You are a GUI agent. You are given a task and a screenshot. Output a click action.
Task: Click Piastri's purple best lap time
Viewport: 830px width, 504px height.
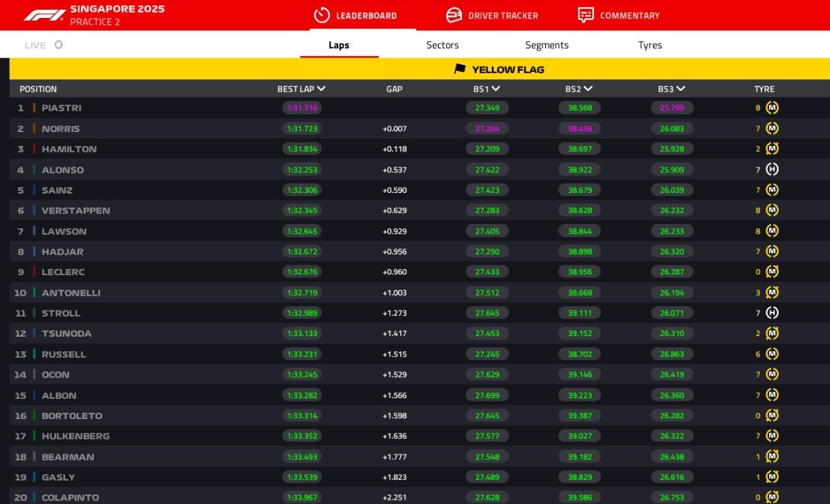click(x=302, y=108)
